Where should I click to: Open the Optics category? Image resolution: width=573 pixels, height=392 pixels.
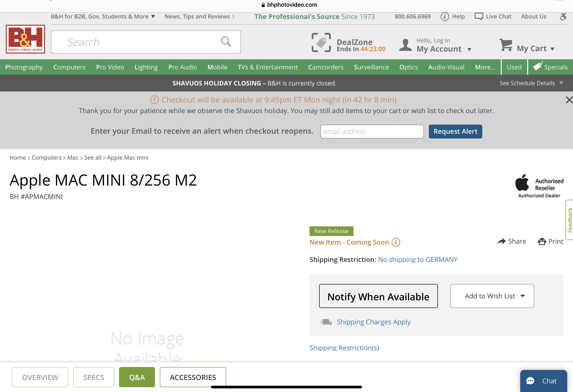408,67
